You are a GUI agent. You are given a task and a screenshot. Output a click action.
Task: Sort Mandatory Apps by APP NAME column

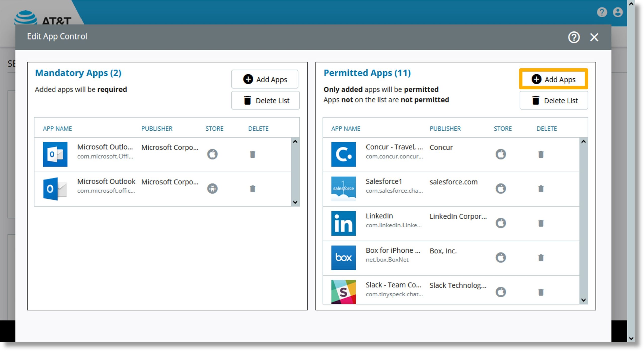click(x=57, y=129)
